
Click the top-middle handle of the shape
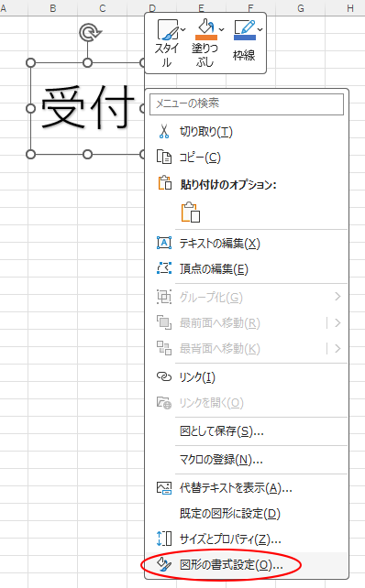[87, 62]
